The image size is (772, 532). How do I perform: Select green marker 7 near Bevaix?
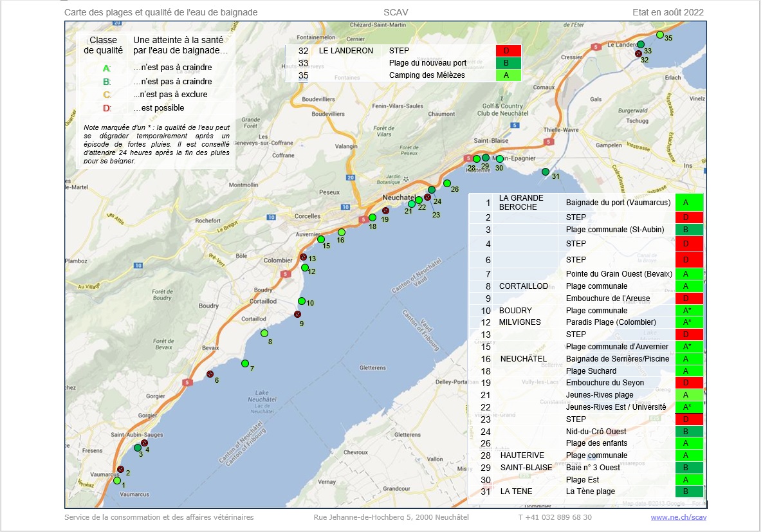point(245,363)
